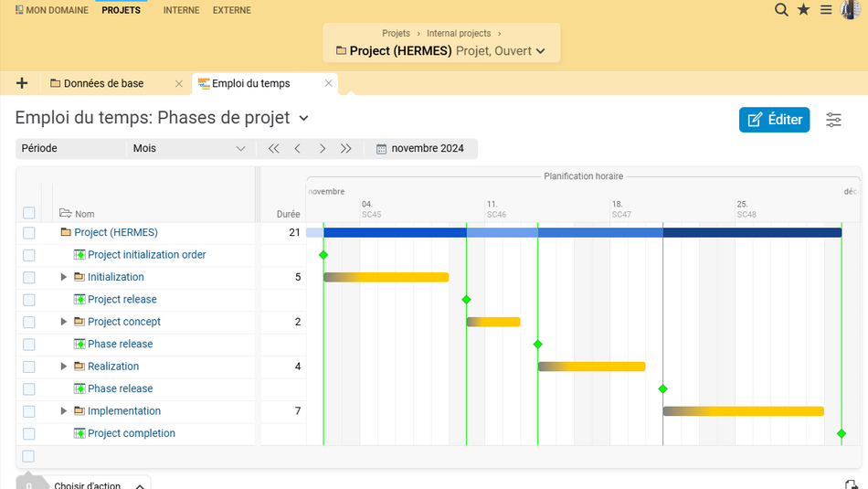Expand the Initialization phase
Screen dimensions: 868x489
point(63,277)
